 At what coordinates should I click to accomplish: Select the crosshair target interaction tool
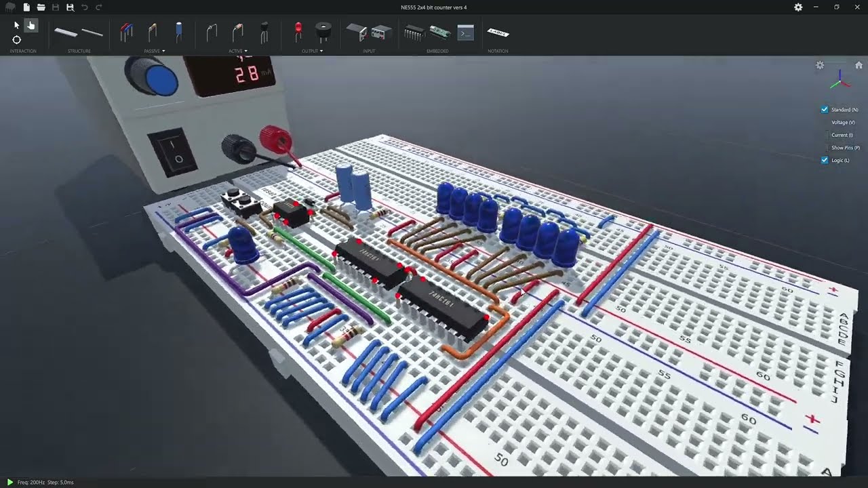click(17, 40)
